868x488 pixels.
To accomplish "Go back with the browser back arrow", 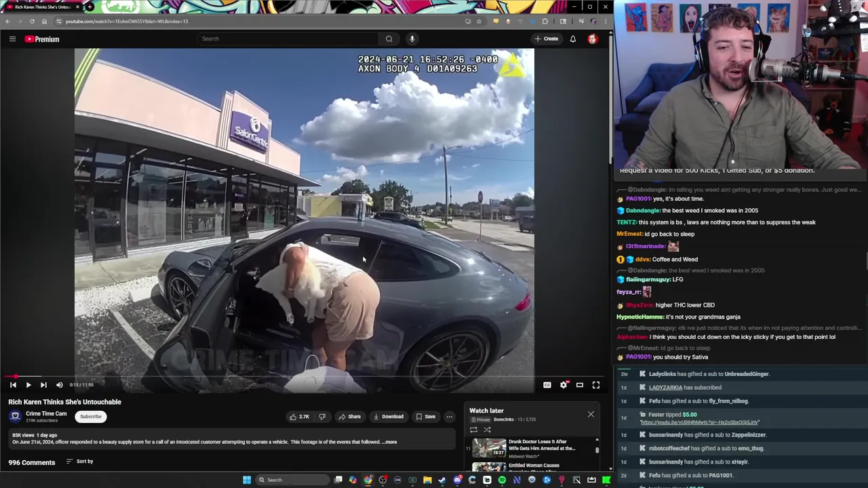I will pos(7,21).
